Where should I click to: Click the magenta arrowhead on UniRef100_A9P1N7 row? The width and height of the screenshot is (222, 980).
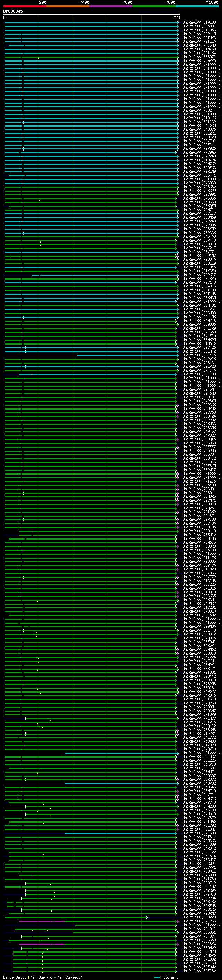(178, 256)
